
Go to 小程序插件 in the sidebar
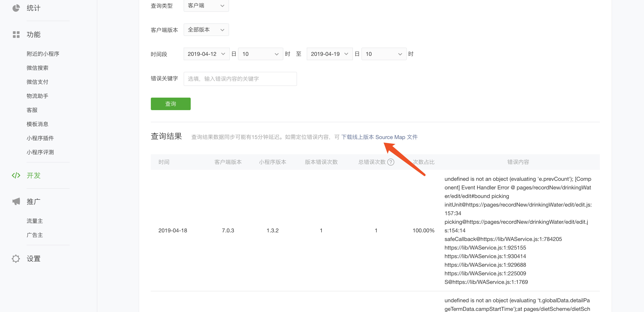coord(40,138)
